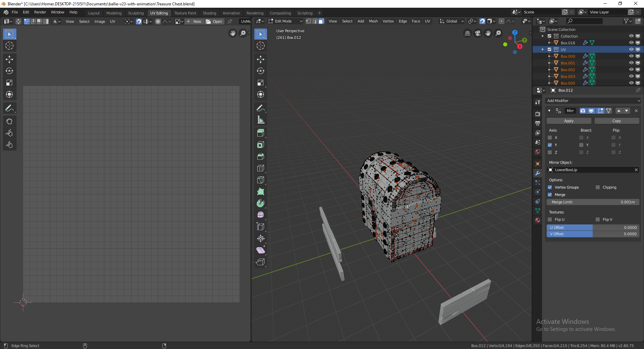
Task: Enable the Clipping option checkbox
Action: (598, 187)
